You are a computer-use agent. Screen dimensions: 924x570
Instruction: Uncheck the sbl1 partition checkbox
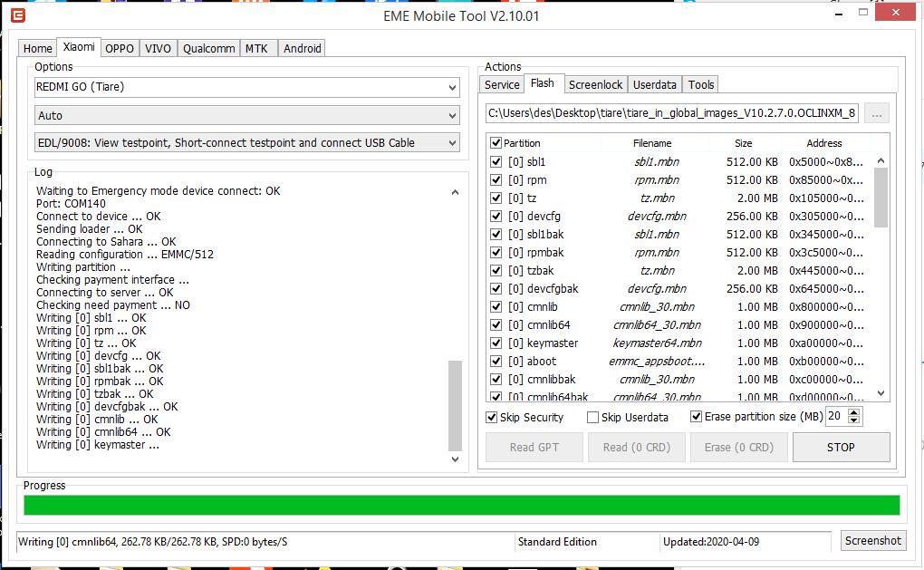[x=496, y=161]
